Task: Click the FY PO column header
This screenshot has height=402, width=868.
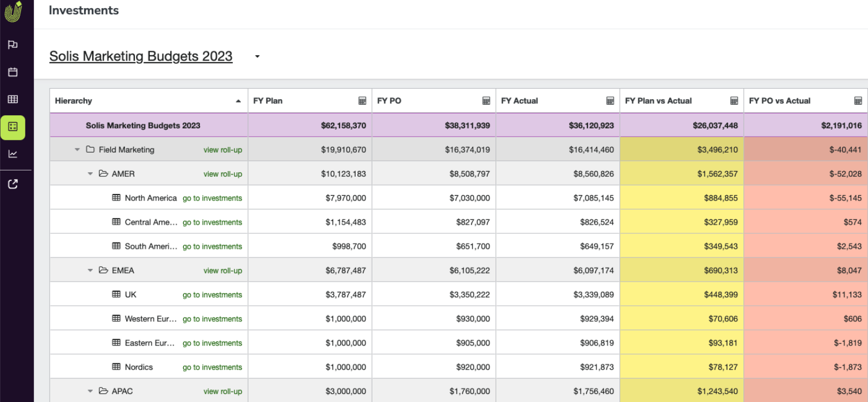Action: [434, 101]
